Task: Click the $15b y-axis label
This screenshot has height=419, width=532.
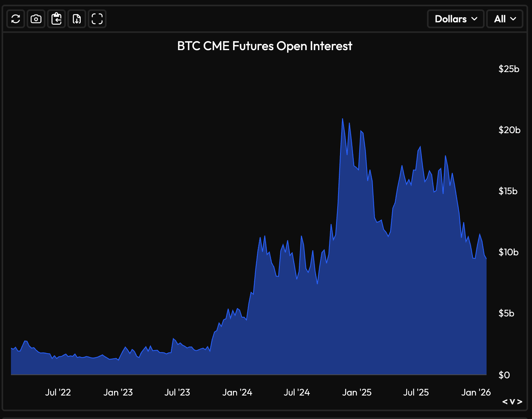Action: 508,191
